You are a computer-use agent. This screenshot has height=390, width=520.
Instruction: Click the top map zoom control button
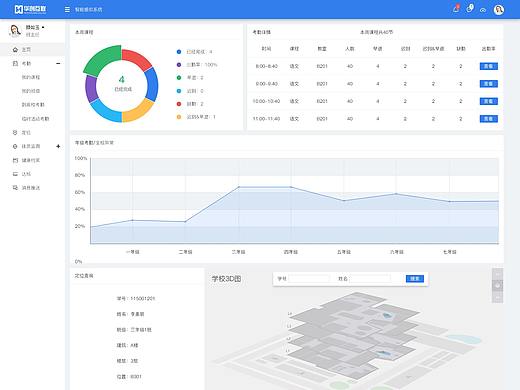pos(498,274)
